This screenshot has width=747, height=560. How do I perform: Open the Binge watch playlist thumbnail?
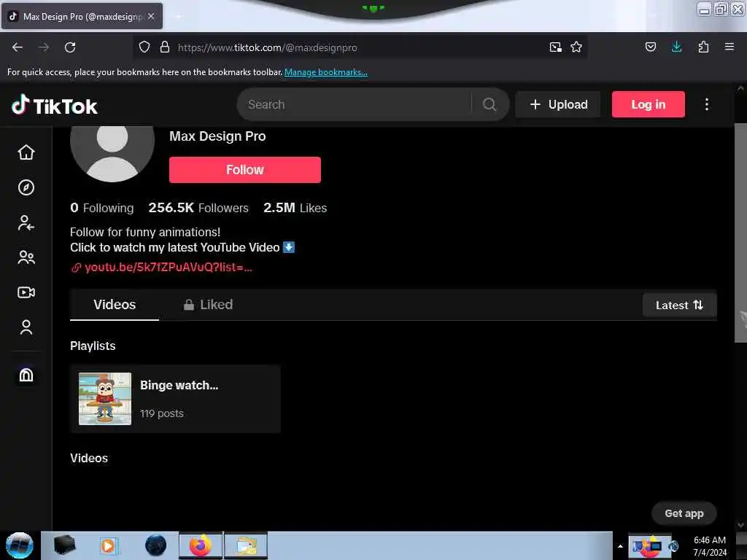[105, 399]
